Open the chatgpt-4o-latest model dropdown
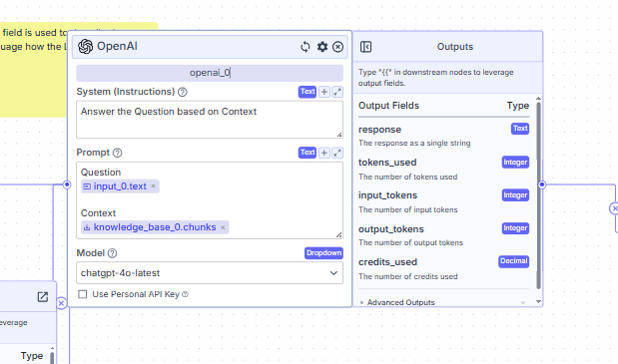 [x=210, y=272]
